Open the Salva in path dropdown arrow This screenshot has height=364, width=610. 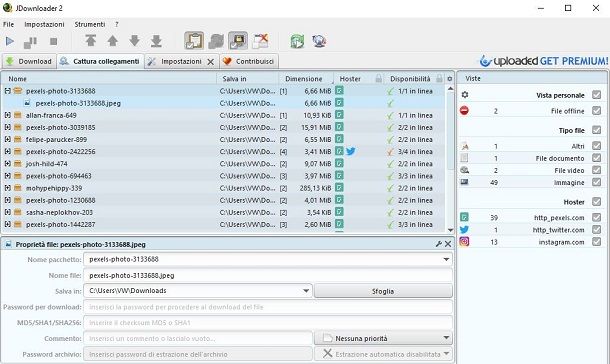[x=306, y=290]
